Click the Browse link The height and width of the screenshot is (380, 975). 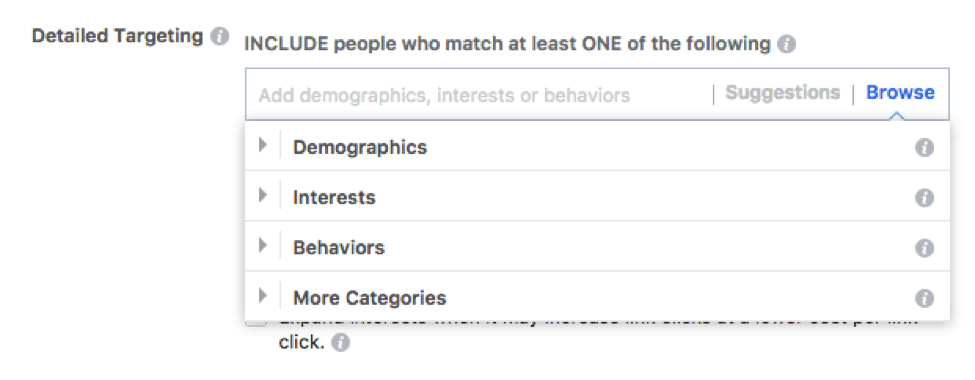tap(900, 93)
